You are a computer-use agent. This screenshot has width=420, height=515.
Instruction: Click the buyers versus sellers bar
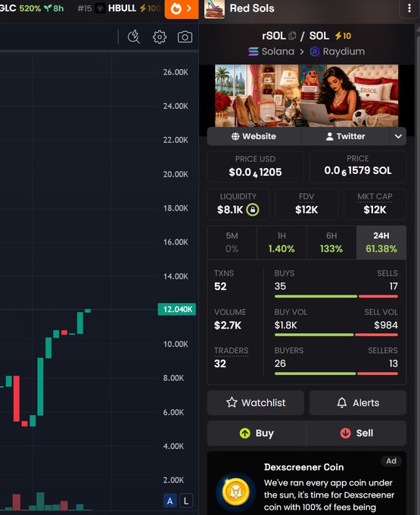coord(336,374)
